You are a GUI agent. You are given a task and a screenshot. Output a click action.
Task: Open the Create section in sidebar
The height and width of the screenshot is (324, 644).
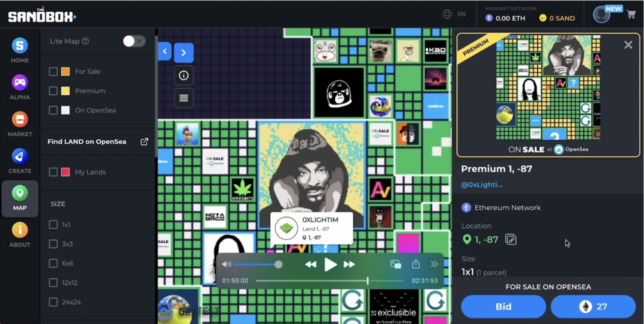click(20, 161)
